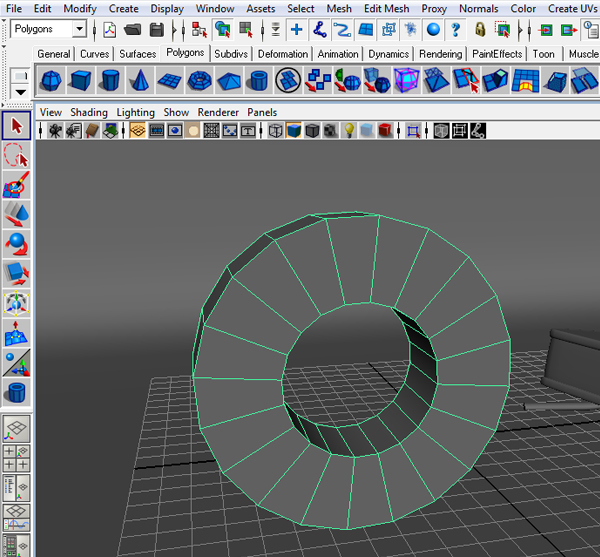Pick the Scale tool cube icon
This screenshot has width=600, height=557.
click(x=16, y=272)
